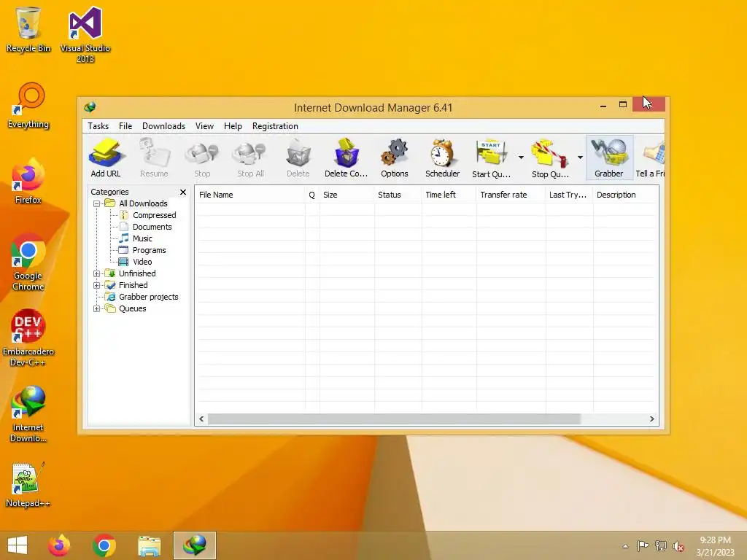747x560 pixels.
Task: Click the Everything desktop shortcut
Action: coord(28,106)
